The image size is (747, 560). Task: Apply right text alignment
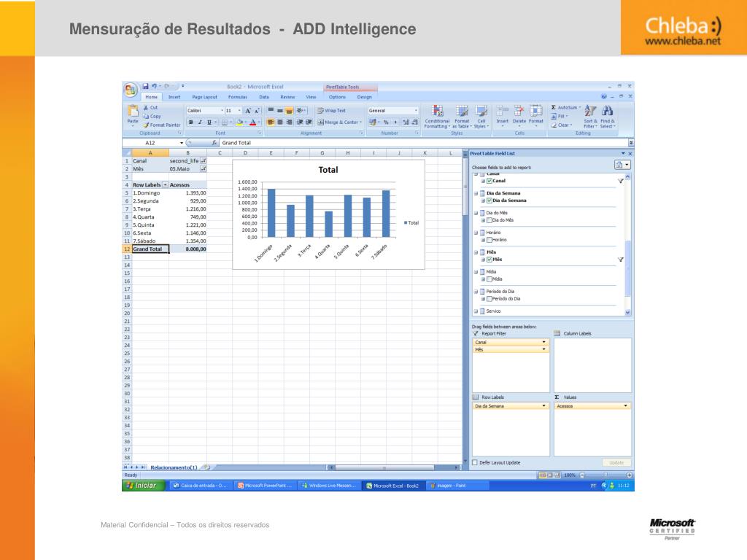coord(289,122)
